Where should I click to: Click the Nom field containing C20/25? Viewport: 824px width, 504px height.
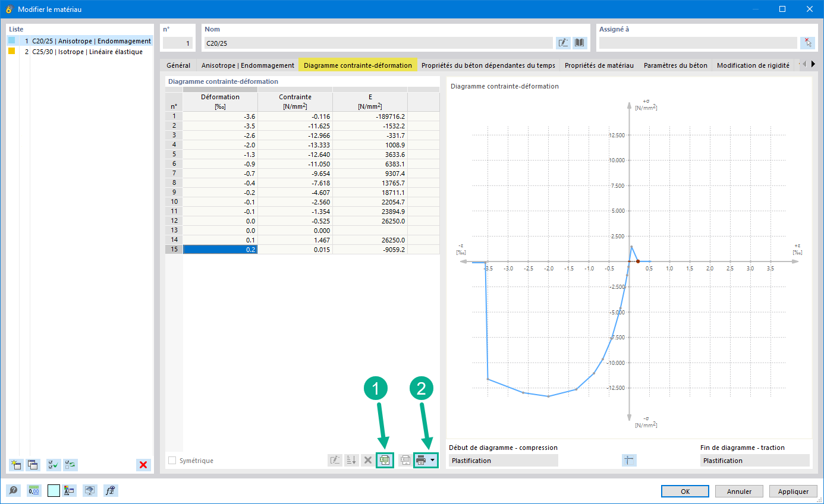coord(379,43)
